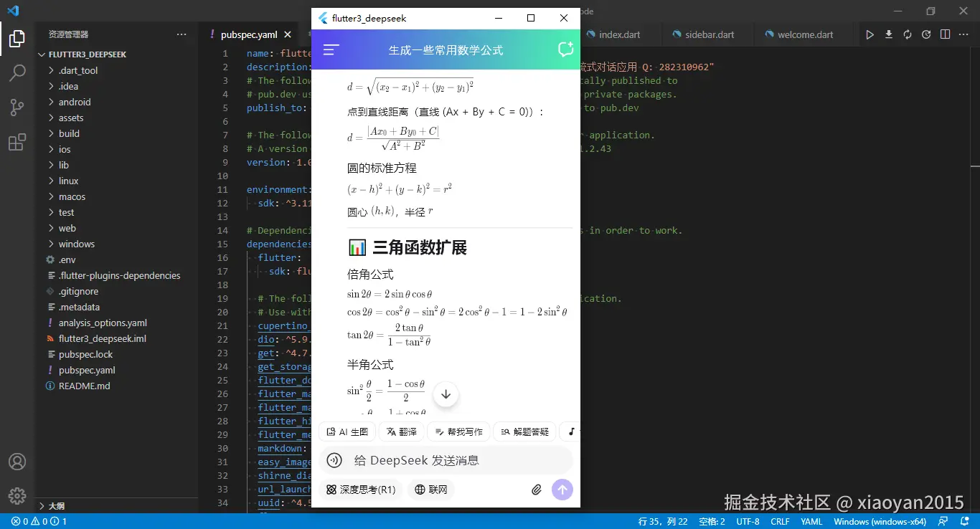Expand the 大纲 outline section
980x529 pixels.
click(57, 505)
